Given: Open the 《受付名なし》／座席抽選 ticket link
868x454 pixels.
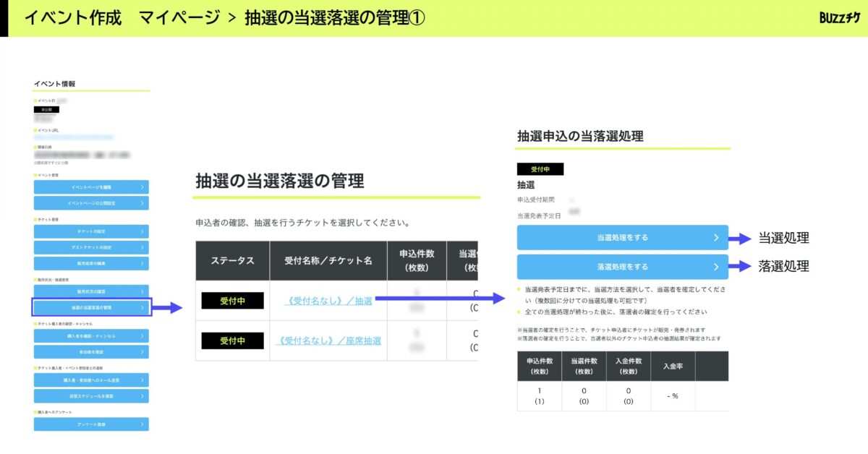Looking at the screenshot, I should (x=328, y=340).
